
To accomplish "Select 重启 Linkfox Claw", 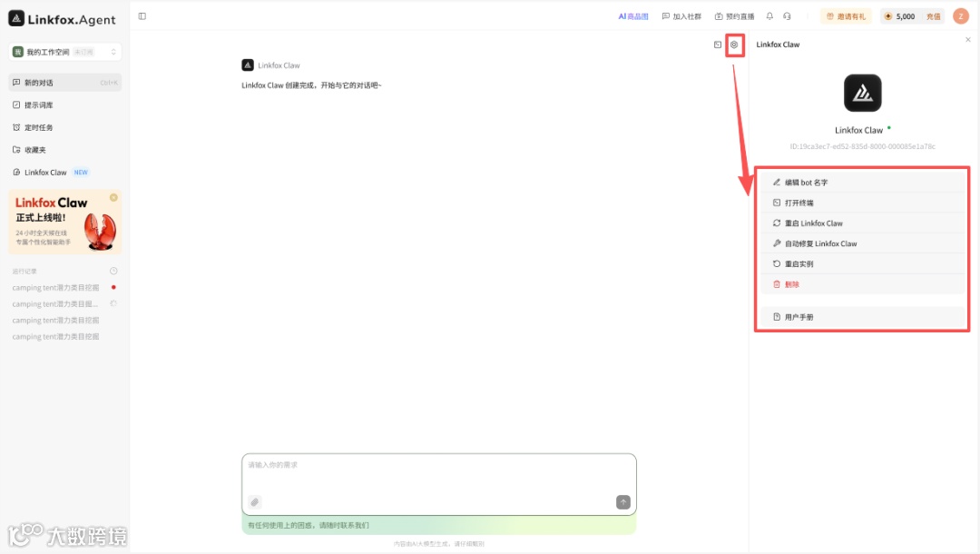I will click(863, 223).
